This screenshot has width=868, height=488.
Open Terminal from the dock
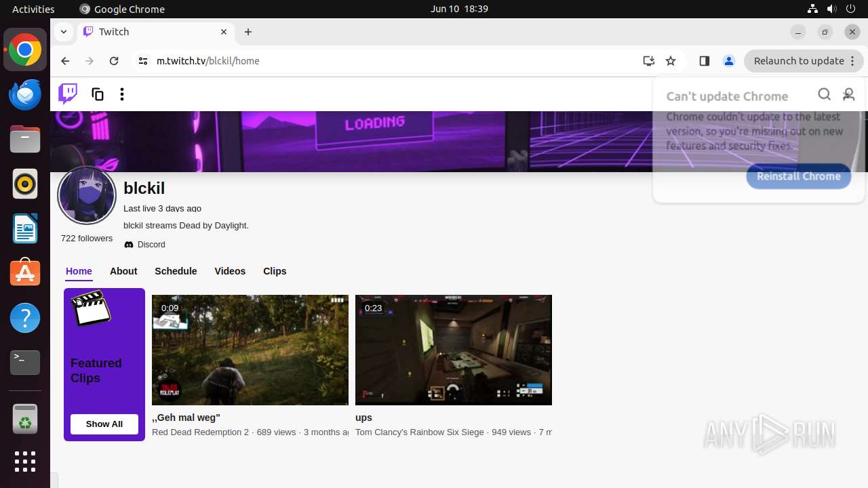pyautogui.click(x=25, y=363)
